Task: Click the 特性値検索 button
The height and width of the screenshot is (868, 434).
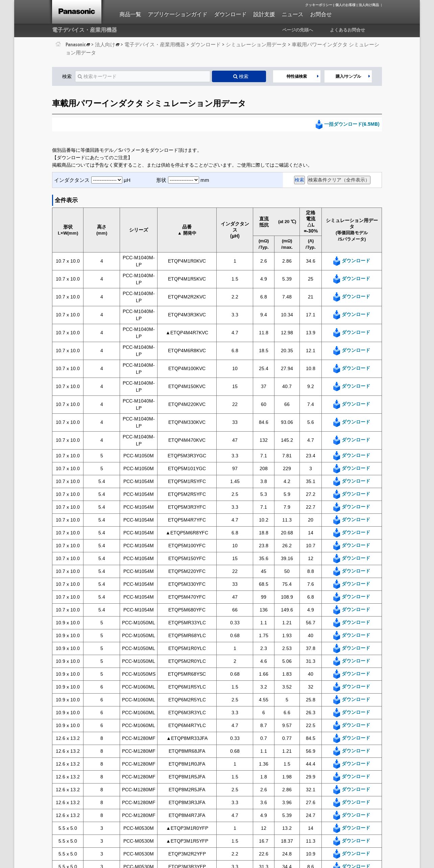Action: (297, 76)
